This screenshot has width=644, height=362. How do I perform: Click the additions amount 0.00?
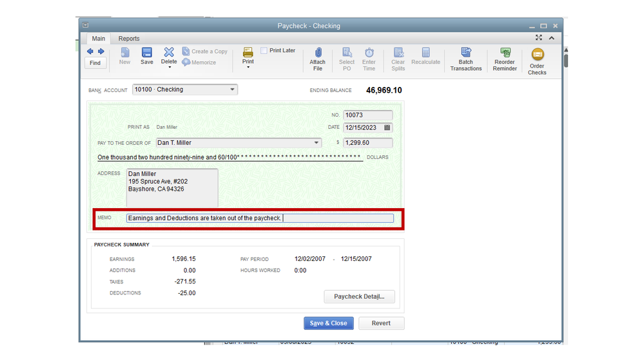tap(190, 271)
